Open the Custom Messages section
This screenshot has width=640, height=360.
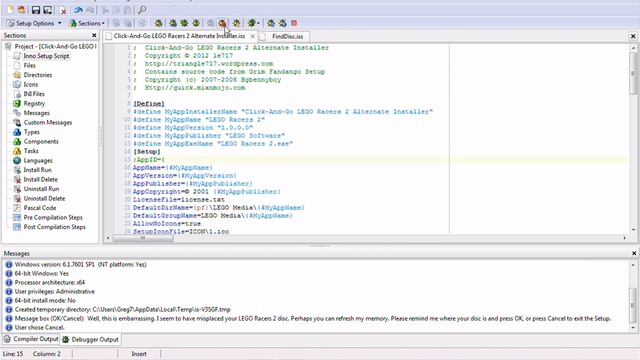[48, 122]
